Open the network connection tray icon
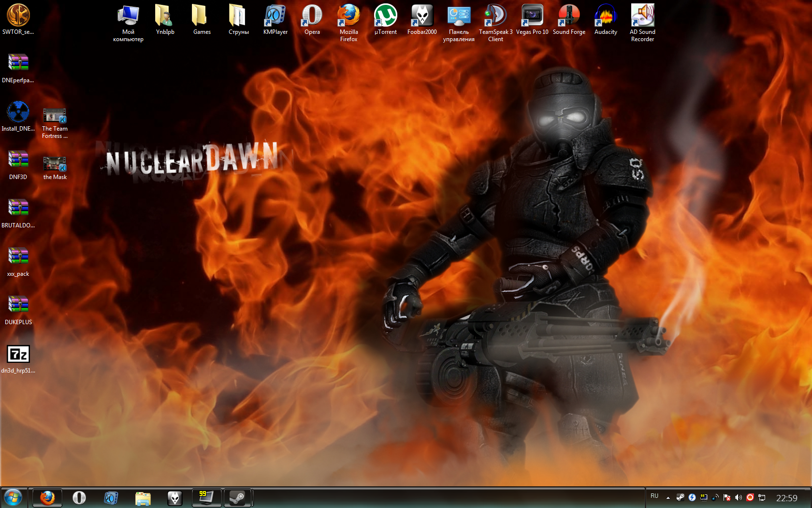The image size is (812, 508). (762, 497)
